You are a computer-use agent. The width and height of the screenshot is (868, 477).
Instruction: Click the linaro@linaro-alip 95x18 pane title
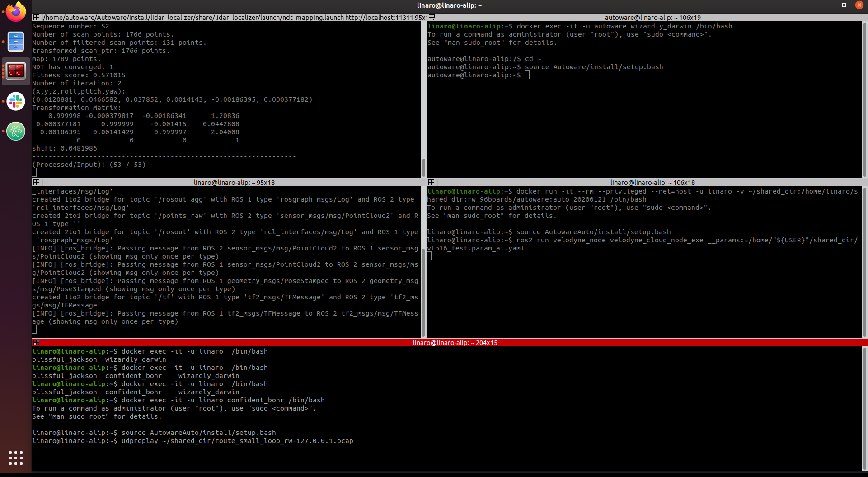pyautogui.click(x=234, y=183)
